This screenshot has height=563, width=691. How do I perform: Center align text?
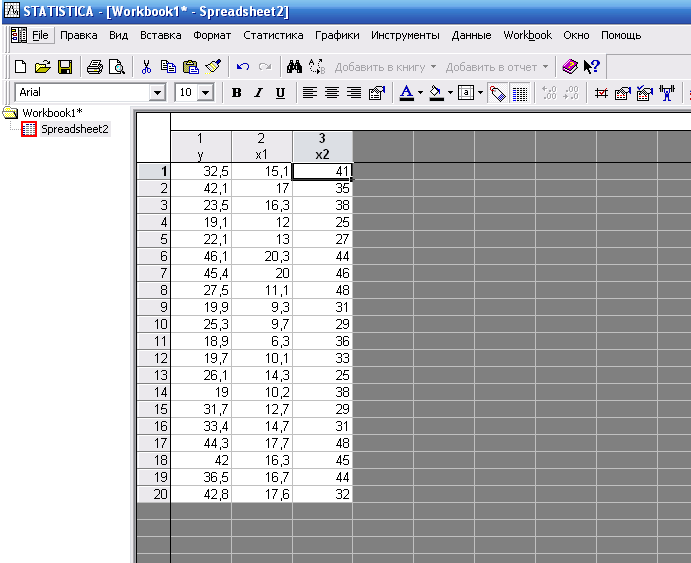[x=332, y=93]
